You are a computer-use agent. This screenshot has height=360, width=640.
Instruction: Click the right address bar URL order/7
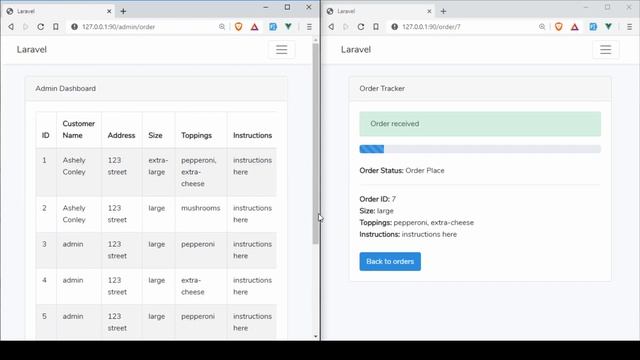pyautogui.click(x=431, y=27)
